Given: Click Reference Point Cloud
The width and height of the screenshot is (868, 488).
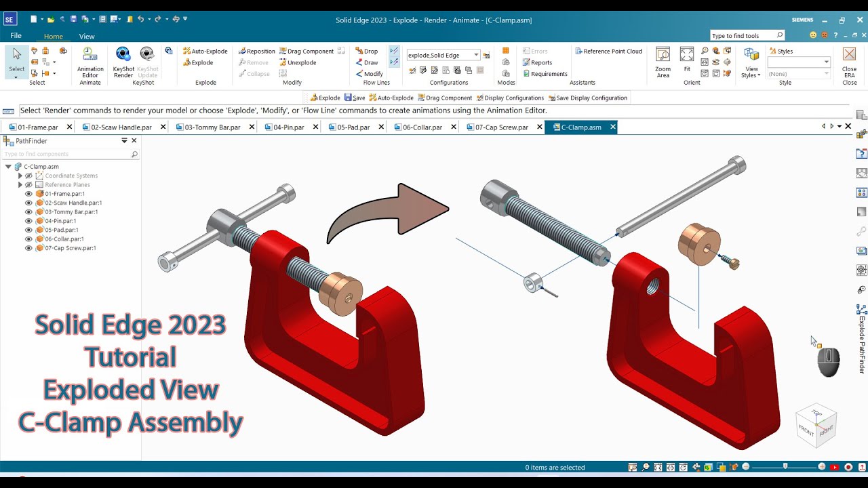Looking at the screenshot, I should [608, 51].
